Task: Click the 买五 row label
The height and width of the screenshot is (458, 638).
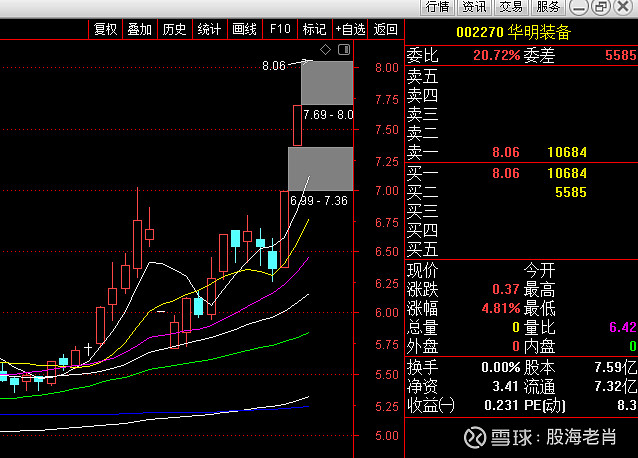Action: [x=422, y=249]
